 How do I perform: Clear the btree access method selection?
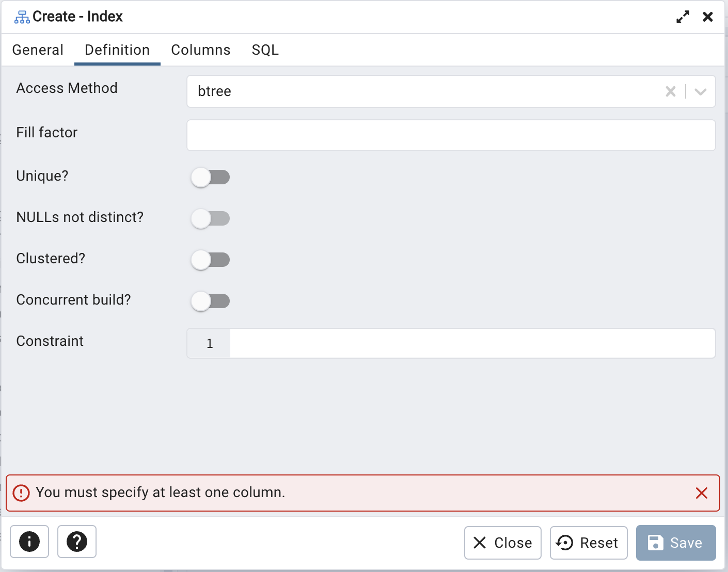(x=670, y=91)
